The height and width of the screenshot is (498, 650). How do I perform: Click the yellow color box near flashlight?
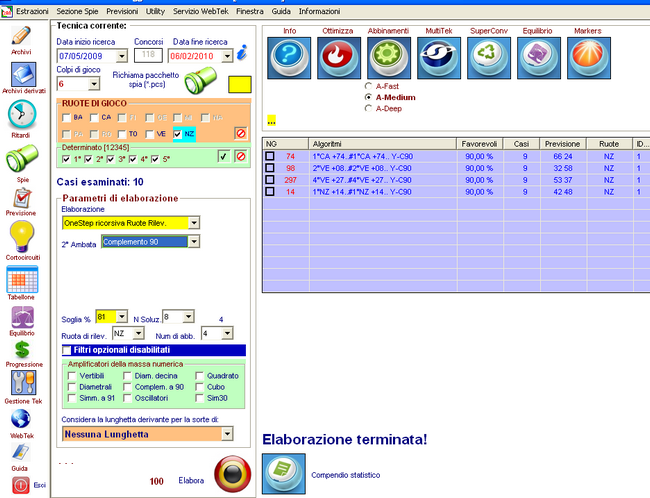click(240, 84)
